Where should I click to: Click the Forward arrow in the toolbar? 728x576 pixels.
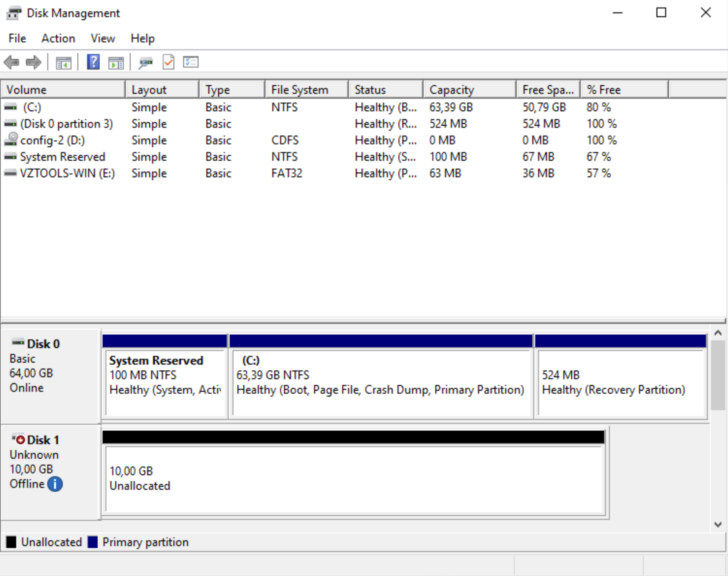coord(34,62)
